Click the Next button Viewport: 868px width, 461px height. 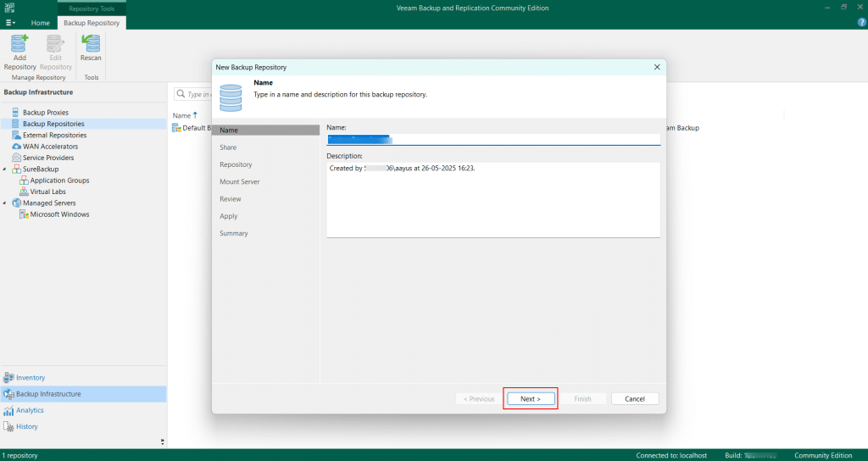pyautogui.click(x=531, y=398)
